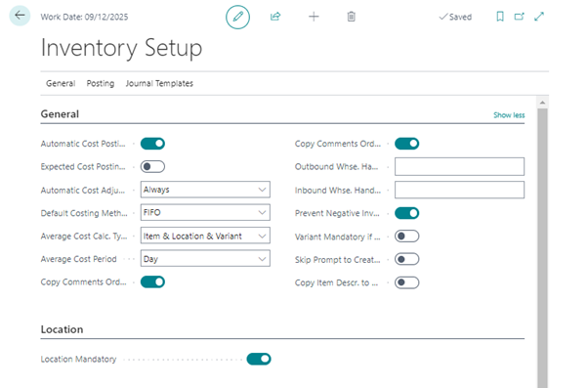This screenshot has height=388, width=588.
Task: Bookmark this page with bookmark icon
Action: (500, 17)
